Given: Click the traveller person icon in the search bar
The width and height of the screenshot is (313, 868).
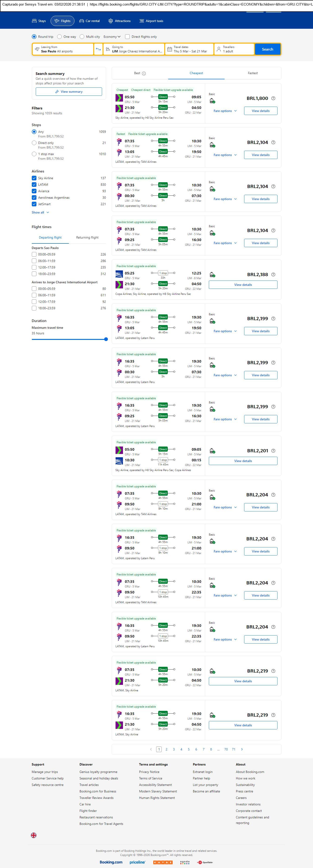Looking at the screenshot, I should click(219, 49).
